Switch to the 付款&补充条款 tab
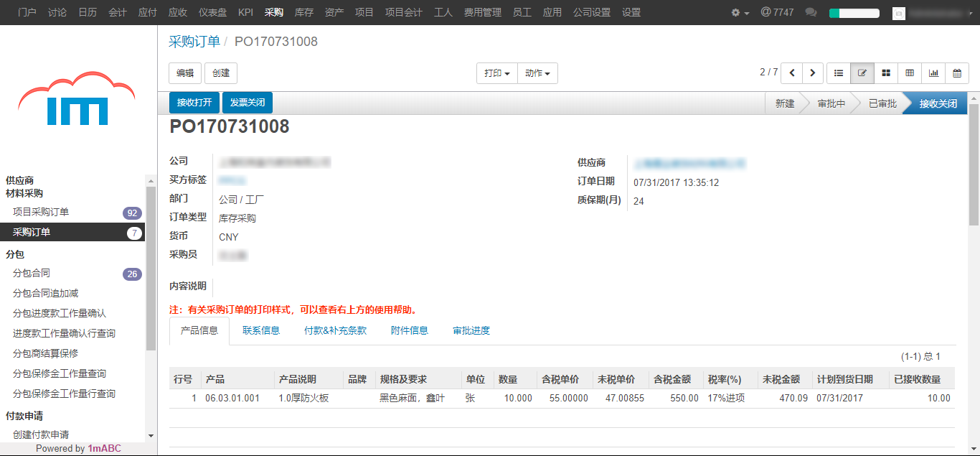980x456 pixels. point(335,331)
